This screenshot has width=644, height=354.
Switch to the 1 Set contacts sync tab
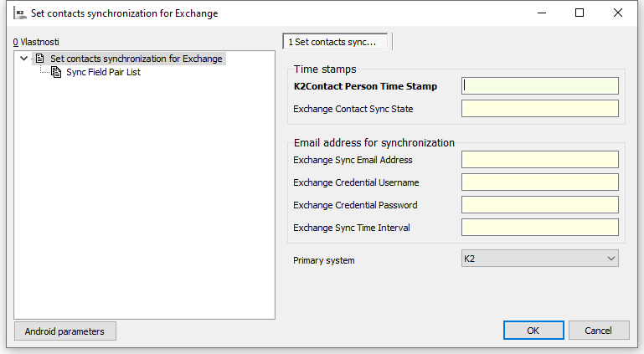click(337, 41)
